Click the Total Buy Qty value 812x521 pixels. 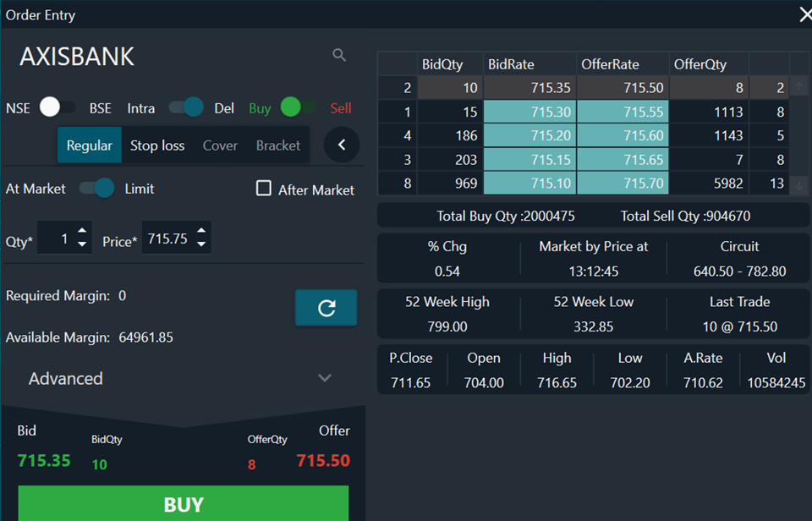(x=548, y=216)
